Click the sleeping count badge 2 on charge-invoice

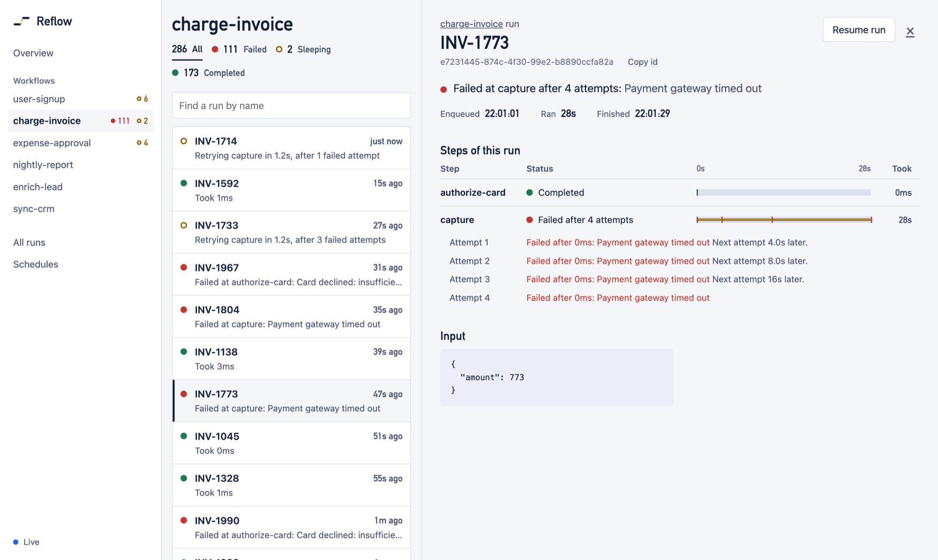coord(143,121)
